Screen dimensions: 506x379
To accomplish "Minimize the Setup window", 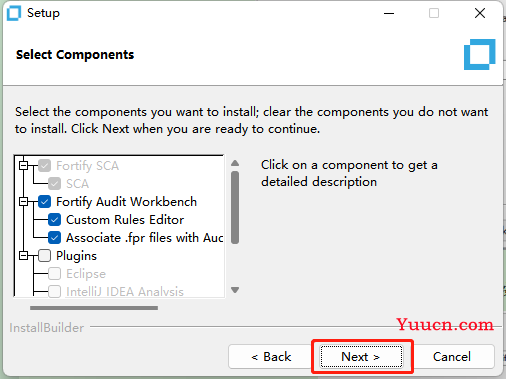I will [x=389, y=13].
